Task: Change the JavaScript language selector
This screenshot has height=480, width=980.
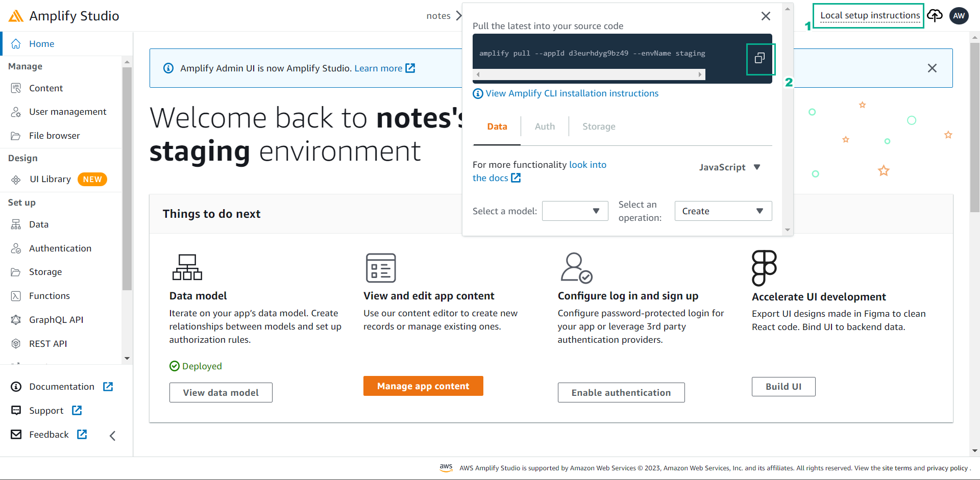Action: pos(729,167)
